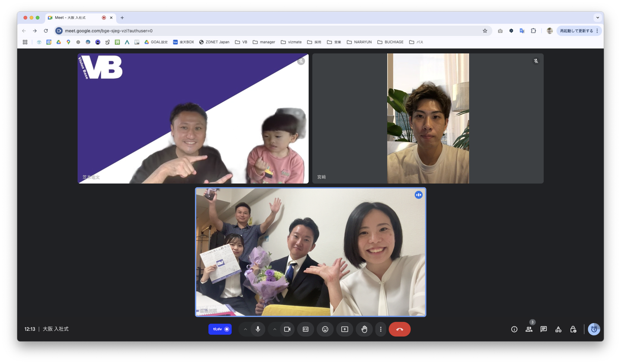Open the Chrome extensions puzzle menu
The width and height of the screenshot is (621, 364).
(533, 31)
